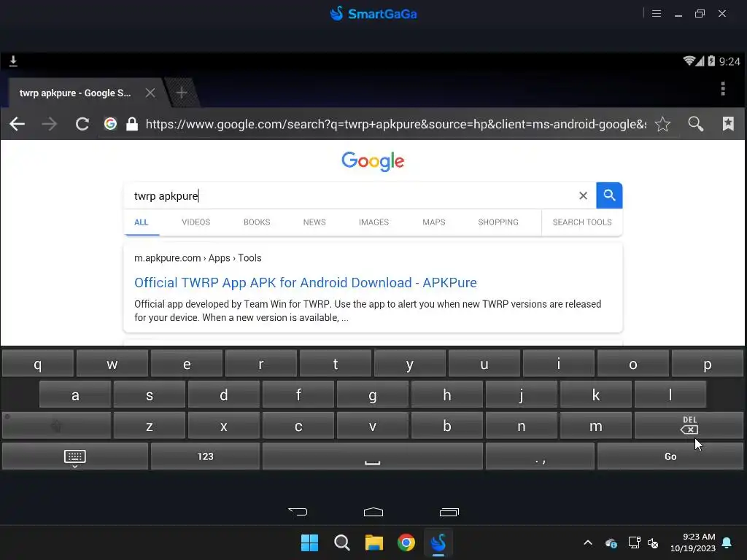Tap the 'z' keyboard key
This screenshot has height=560, width=747.
(149, 426)
